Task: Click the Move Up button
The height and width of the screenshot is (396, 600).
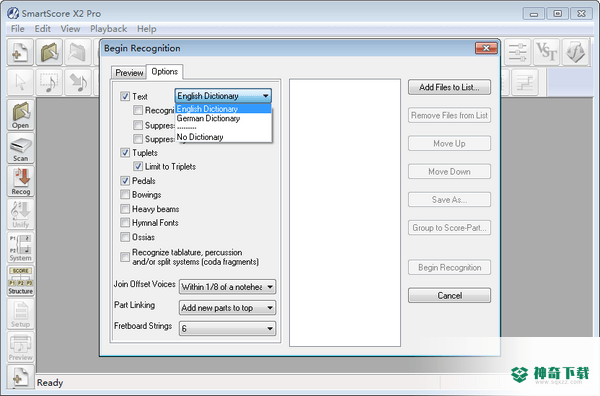Action: (449, 143)
